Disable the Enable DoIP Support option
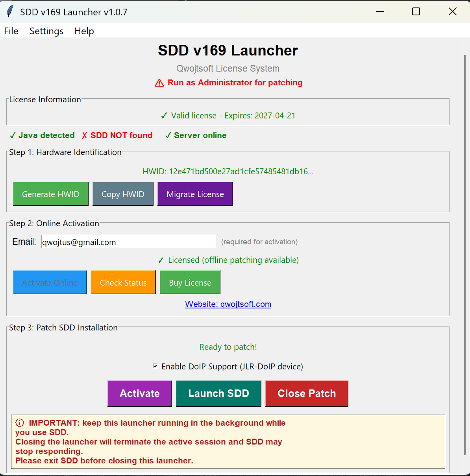 [x=155, y=366]
